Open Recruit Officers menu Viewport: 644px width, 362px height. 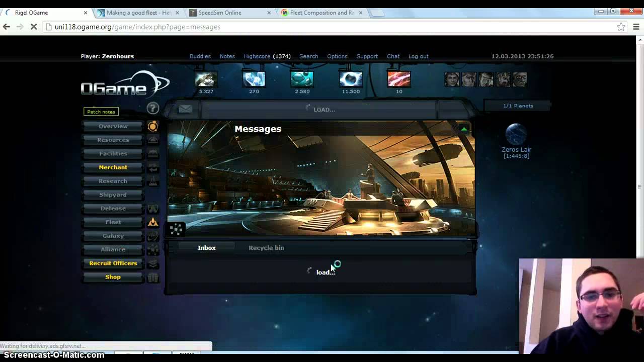(x=113, y=263)
